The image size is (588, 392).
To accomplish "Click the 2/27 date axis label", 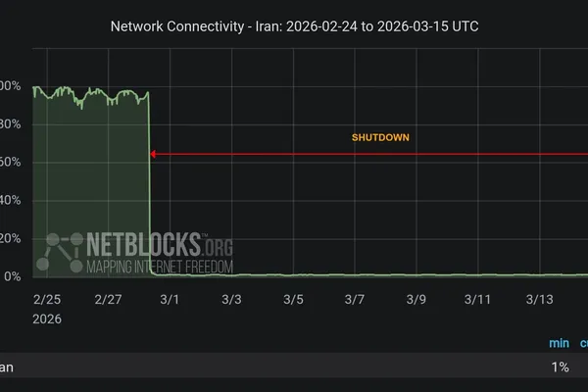I will [109, 298].
